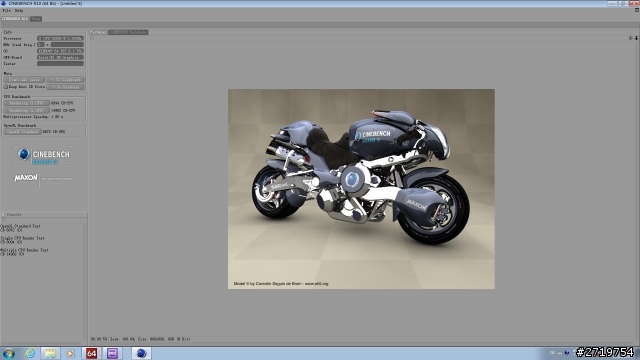
Task: Click the Processor info field
Action: [60, 38]
